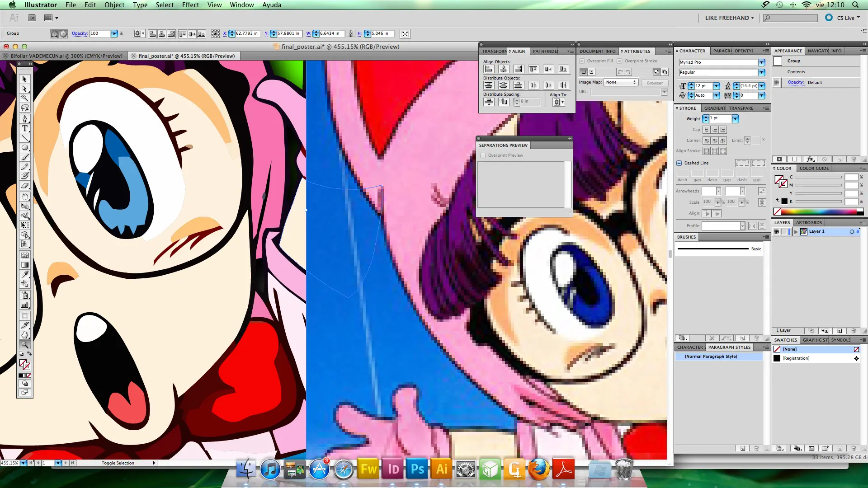Click the Opacity link in Appearance panel
This screenshot has width=868, height=488.
pyautogui.click(x=796, y=82)
